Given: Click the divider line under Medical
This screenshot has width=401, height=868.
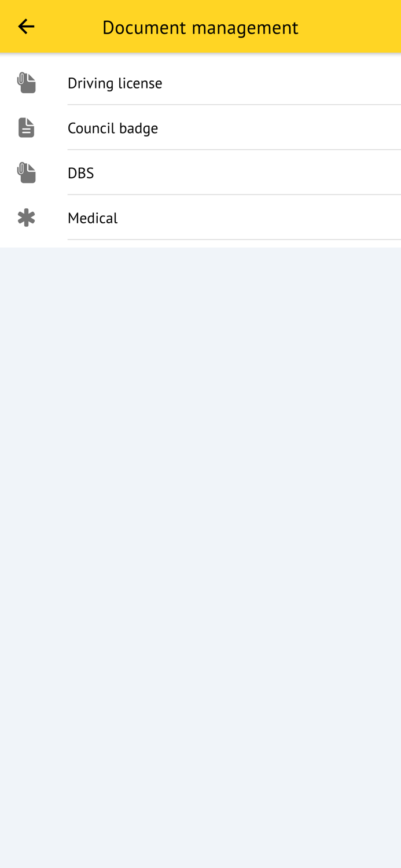Looking at the screenshot, I should click(234, 240).
